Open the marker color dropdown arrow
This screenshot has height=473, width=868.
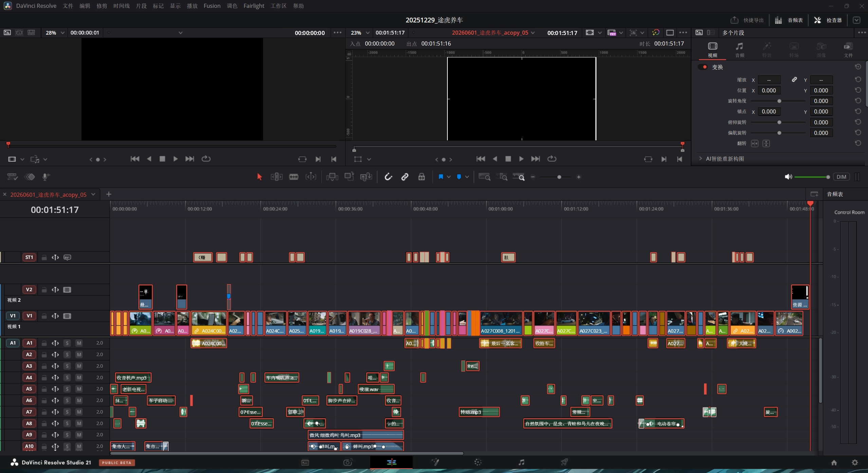coord(467,177)
